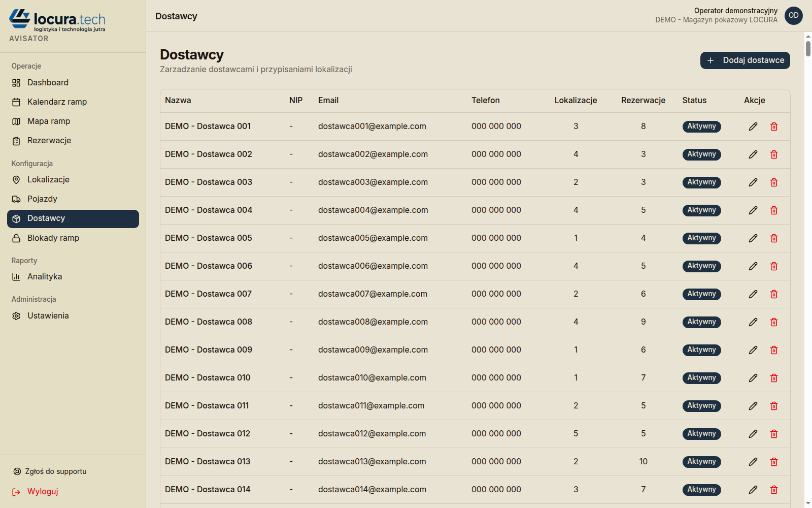Edit Dostawca 009 via pencil icon

753,350
